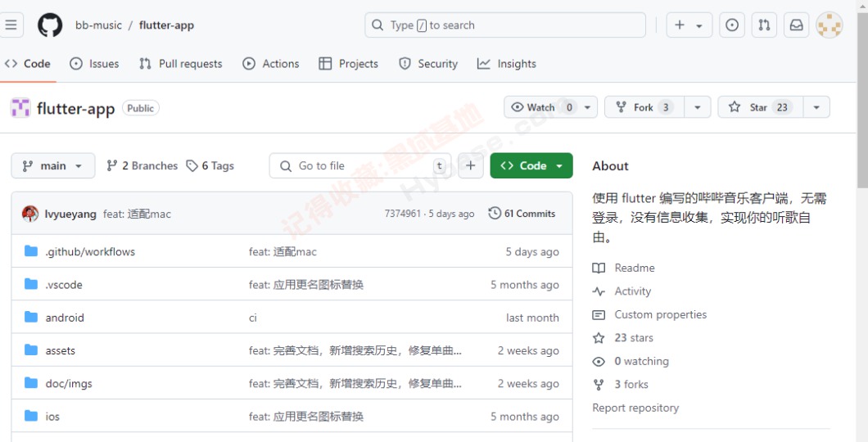Open the assets folder
868x442 pixels.
pyautogui.click(x=60, y=350)
